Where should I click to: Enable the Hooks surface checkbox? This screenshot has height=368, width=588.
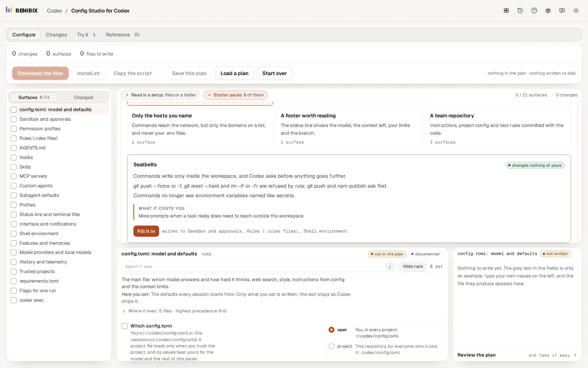pos(14,158)
